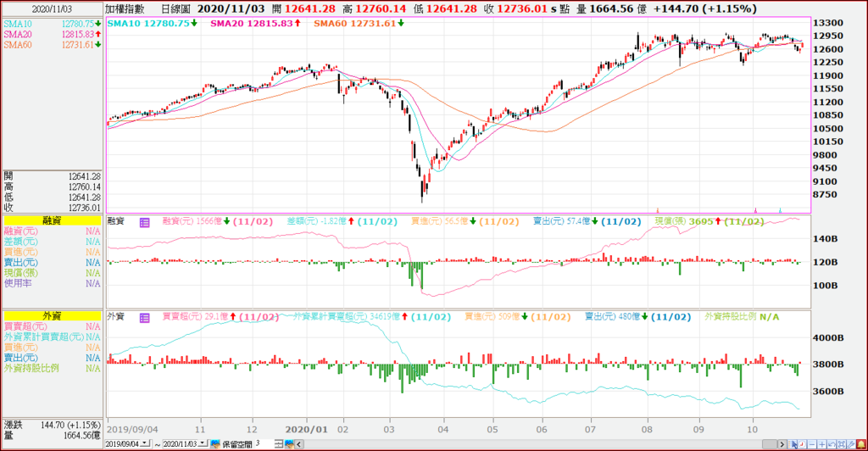Viewport: 868px width, 451px height.
Task: Click the 漲跌 144.70 (+1.15%) row
Action: [52, 425]
